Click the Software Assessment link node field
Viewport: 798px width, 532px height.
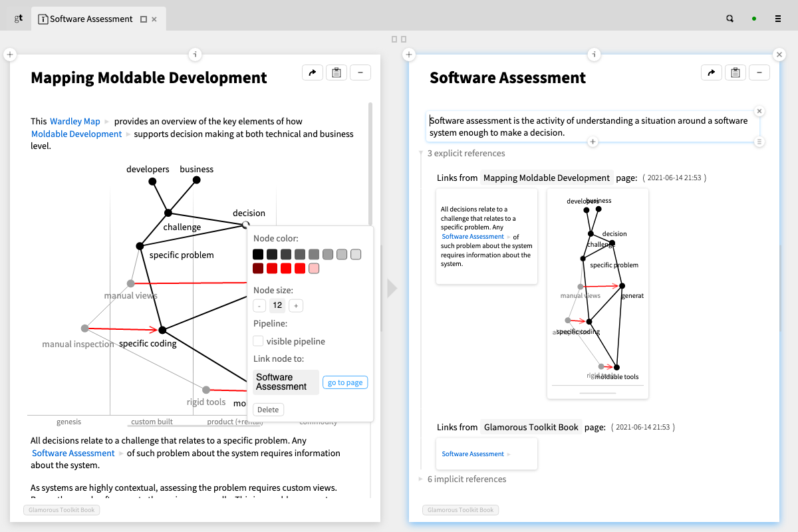coord(286,382)
